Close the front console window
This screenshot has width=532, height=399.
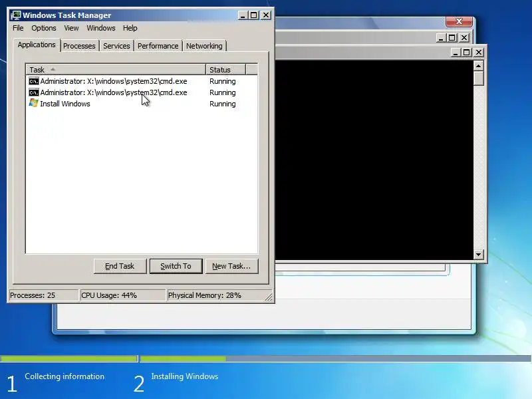point(478,53)
